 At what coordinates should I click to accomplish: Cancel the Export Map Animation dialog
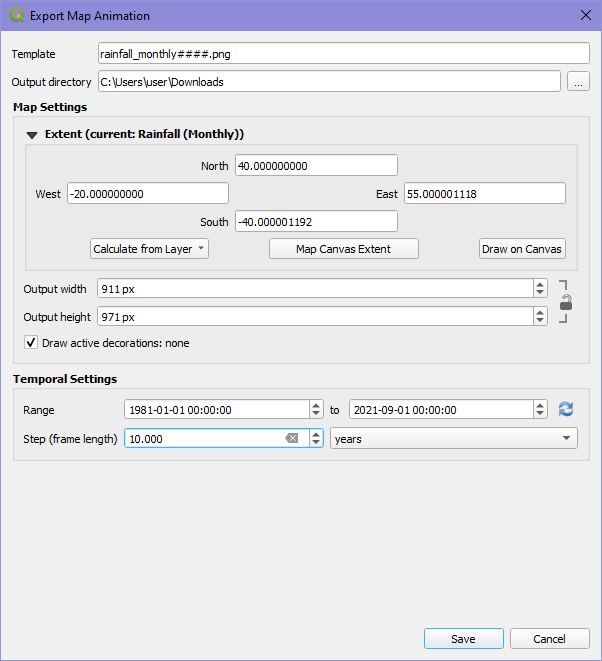click(549, 639)
